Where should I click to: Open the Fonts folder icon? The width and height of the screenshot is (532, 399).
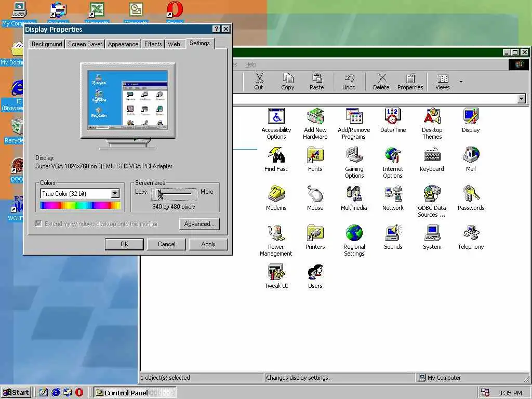(315, 159)
